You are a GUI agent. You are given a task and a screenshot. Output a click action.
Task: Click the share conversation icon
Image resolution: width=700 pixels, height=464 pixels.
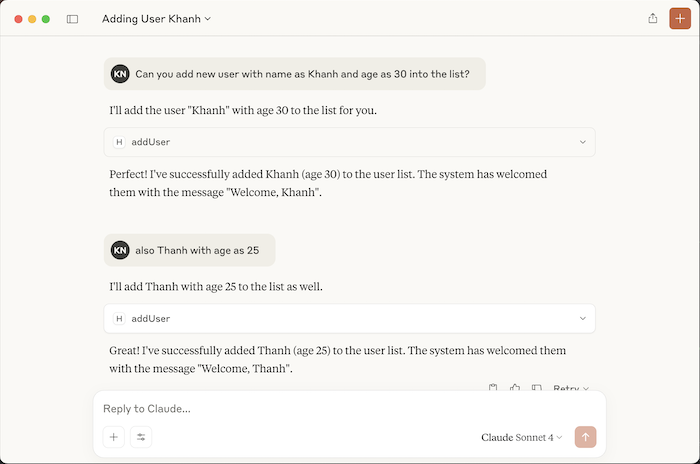pos(653,18)
